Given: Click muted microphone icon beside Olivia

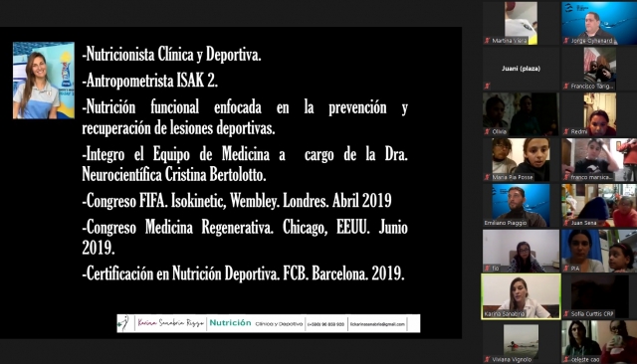Looking at the screenshot, I should coord(487,131).
